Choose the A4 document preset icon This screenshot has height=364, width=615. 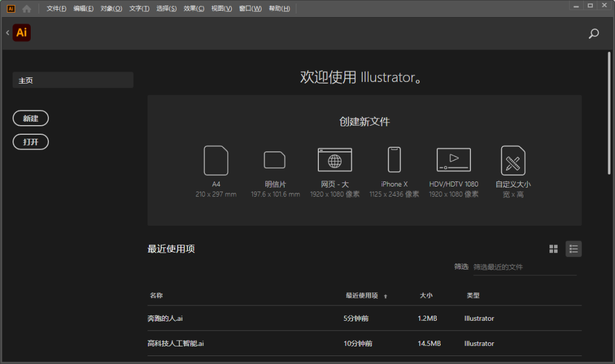tap(216, 160)
